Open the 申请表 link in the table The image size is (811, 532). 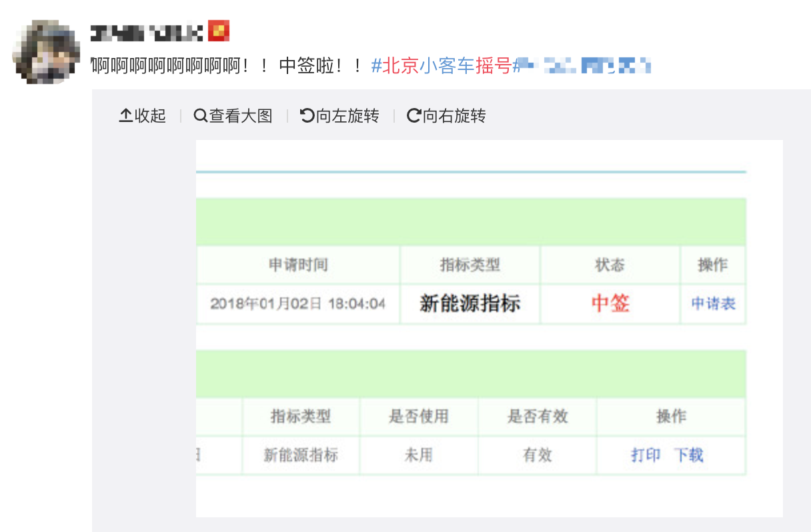[x=713, y=304]
